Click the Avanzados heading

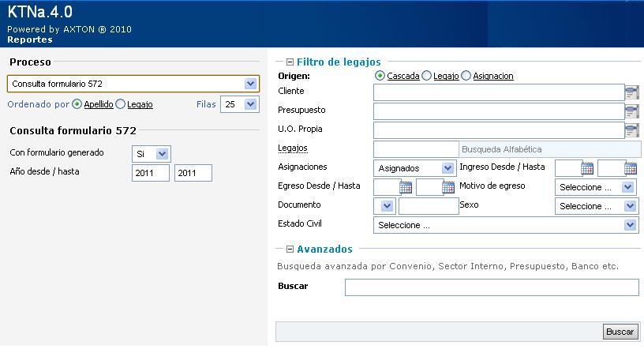pos(324,249)
